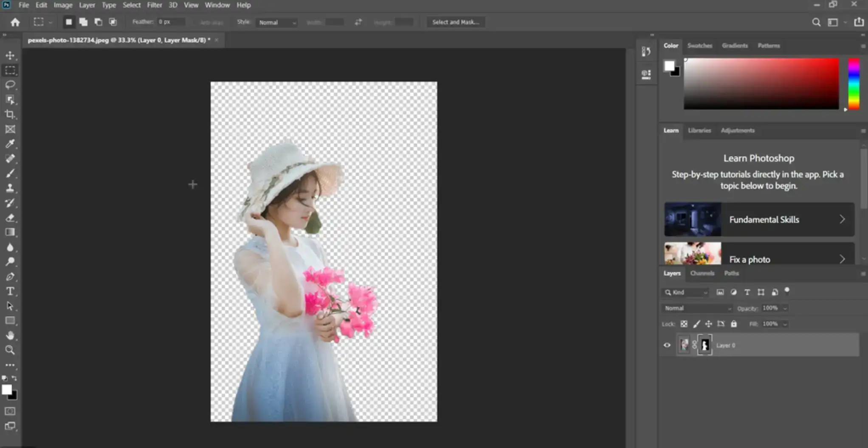The image size is (868, 448).
Task: Click inside the red color picker field
Action: coord(761,84)
